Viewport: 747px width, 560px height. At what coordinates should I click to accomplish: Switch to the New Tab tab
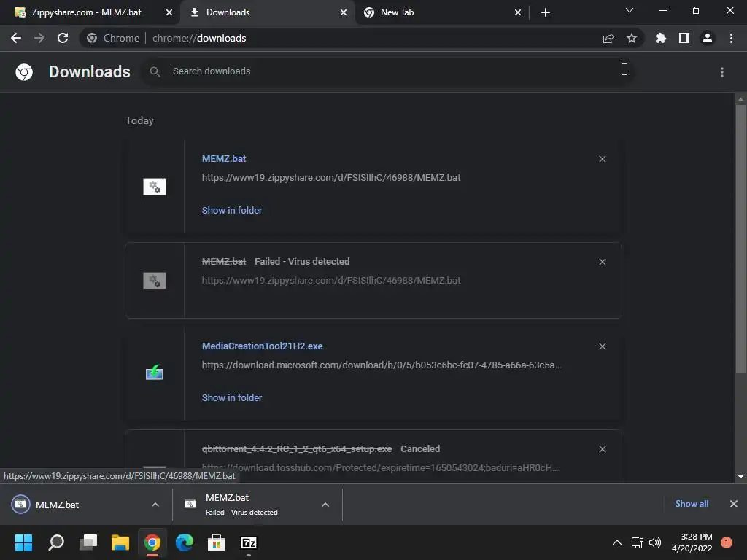pyautogui.click(x=397, y=12)
